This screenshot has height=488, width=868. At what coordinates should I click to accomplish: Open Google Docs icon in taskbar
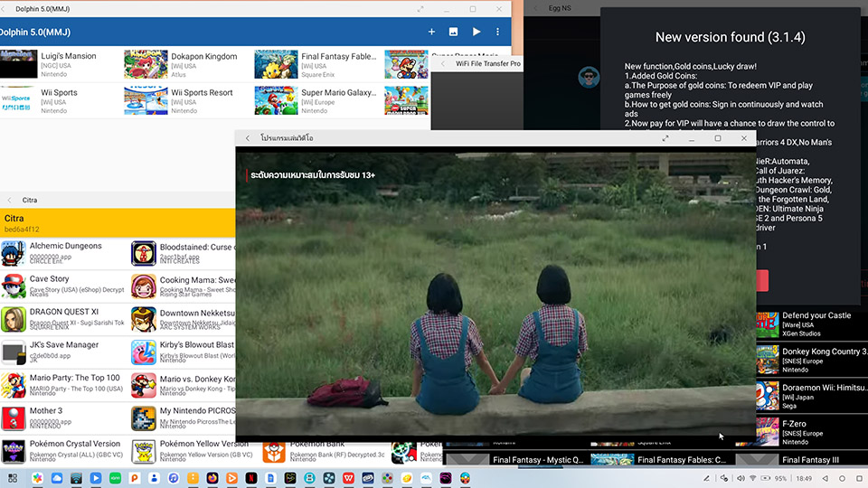point(270,478)
